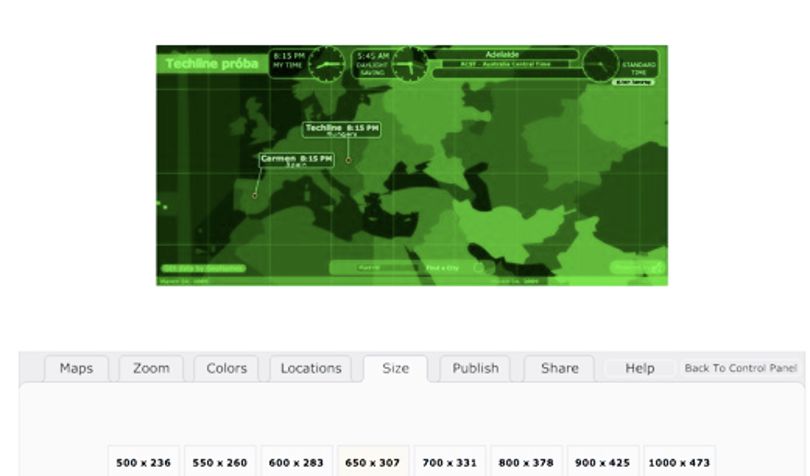This screenshot has width=810, height=476.
Task: Open the Publish tab
Action: point(475,368)
